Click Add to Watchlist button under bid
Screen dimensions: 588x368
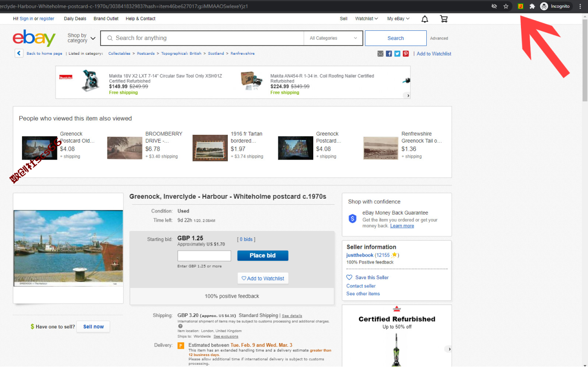pyautogui.click(x=263, y=278)
